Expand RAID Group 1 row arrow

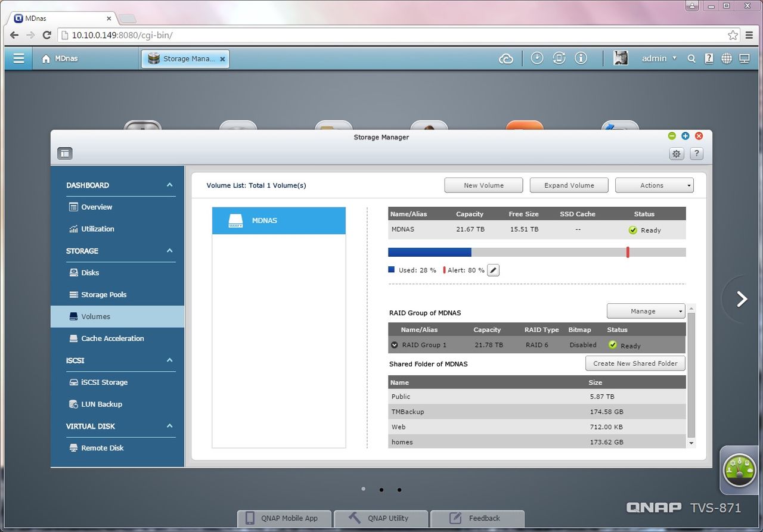[395, 345]
